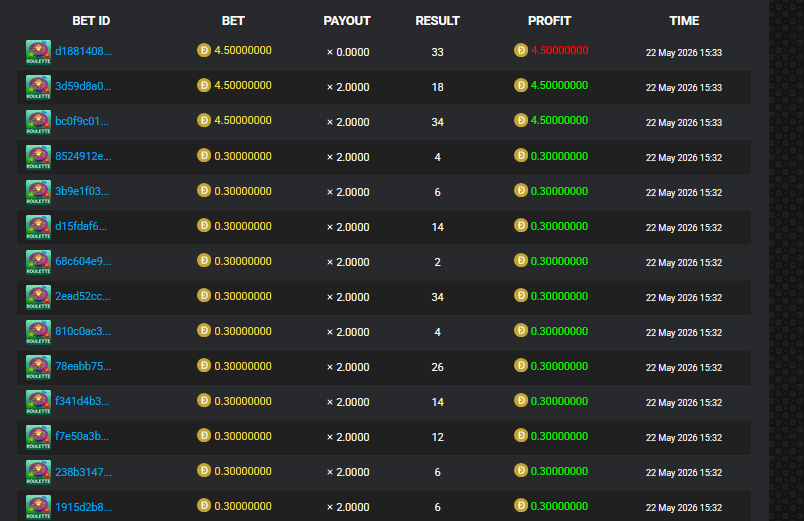Click the roulette icon beside bet 810c0ac3

point(38,332)
